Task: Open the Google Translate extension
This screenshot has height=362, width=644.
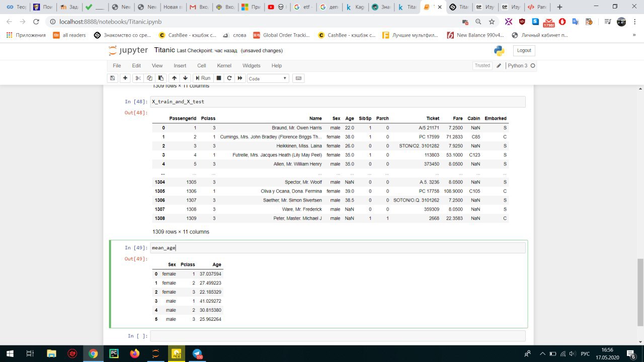Action: coord(576,22)
